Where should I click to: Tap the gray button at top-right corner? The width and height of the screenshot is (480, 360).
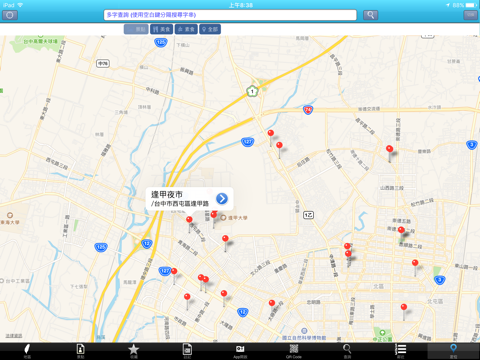pyautogui.click(x=470, y=15)
